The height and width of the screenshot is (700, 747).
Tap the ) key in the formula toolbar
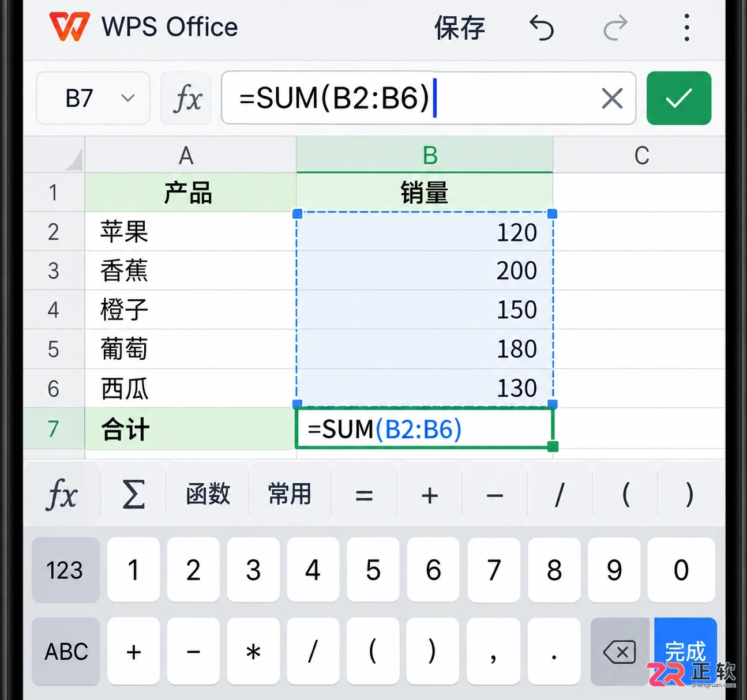tap(690, 495)
